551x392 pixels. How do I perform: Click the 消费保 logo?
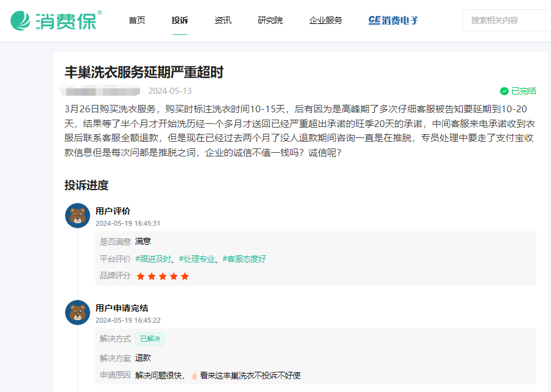pyautogui.click(x=56, y=21)
